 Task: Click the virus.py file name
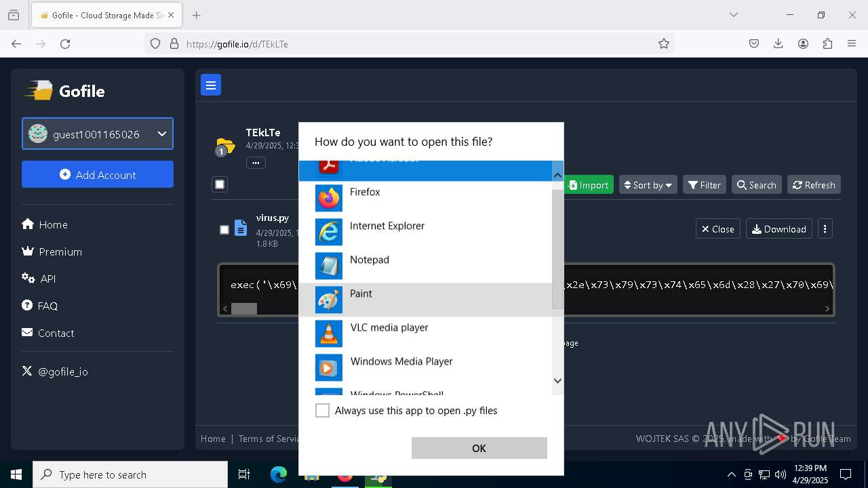pyautogui.click(x=273, y=218)
